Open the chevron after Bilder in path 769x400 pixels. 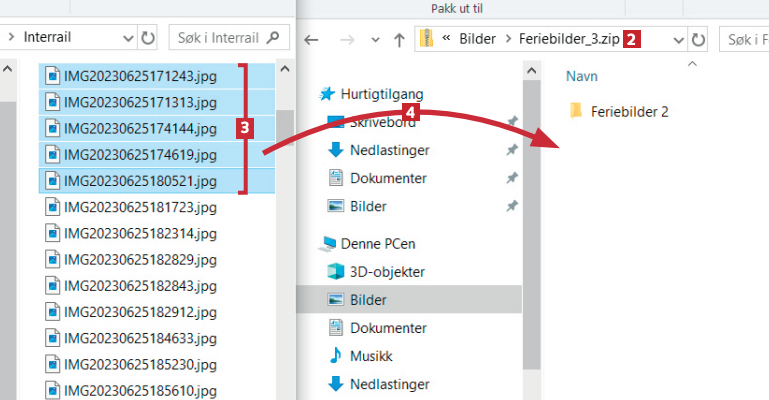point(508,39)
